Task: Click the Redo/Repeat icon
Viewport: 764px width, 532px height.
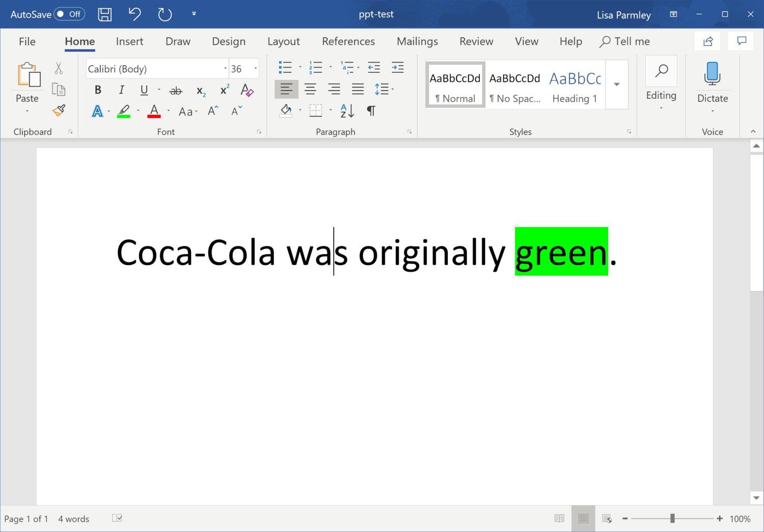Action: (165, 14)
